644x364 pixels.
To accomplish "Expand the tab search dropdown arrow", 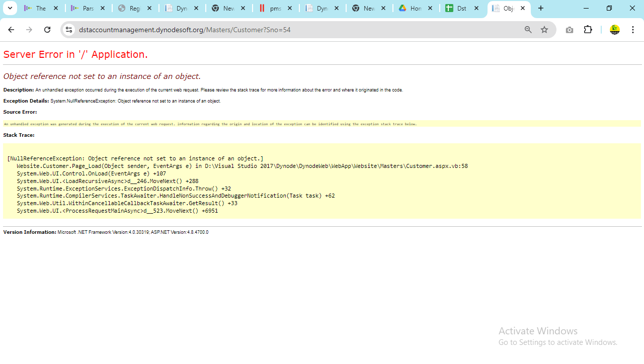I will (10, 8).
